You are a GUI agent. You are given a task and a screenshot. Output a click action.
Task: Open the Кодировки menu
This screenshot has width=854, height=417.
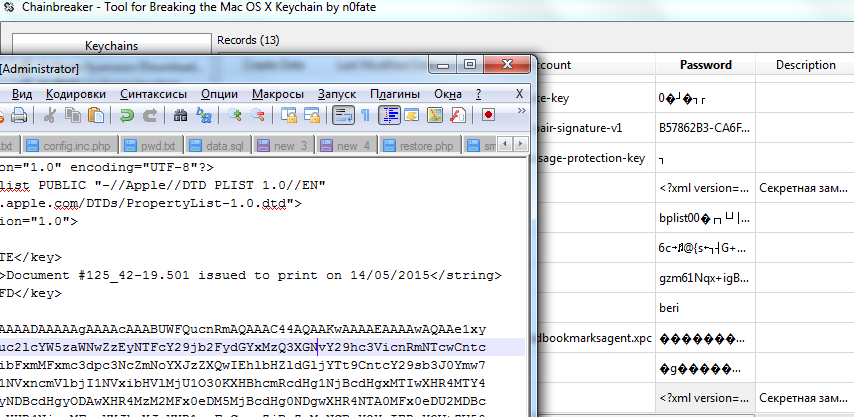click(x=76, y=94)
